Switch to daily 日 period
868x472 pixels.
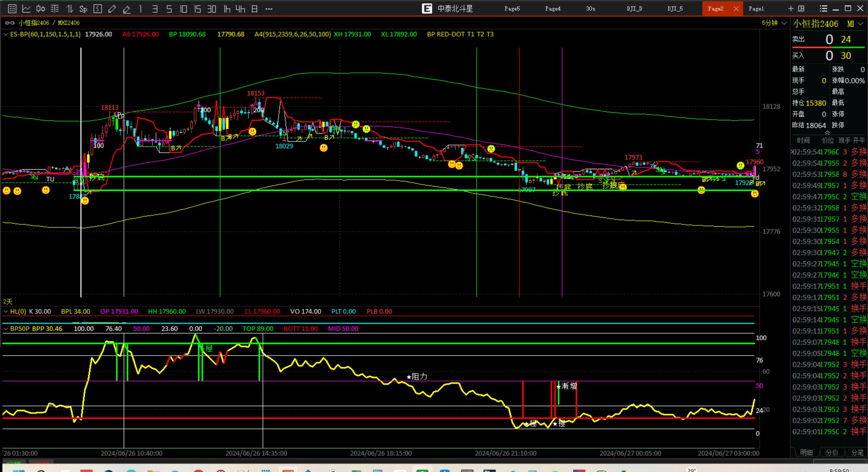(254, 9)
